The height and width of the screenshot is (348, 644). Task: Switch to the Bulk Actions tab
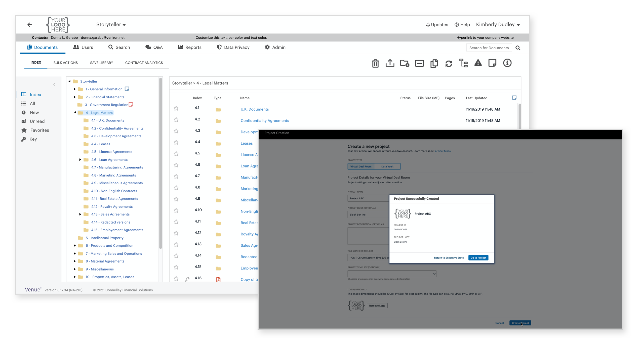coord(65,63)
